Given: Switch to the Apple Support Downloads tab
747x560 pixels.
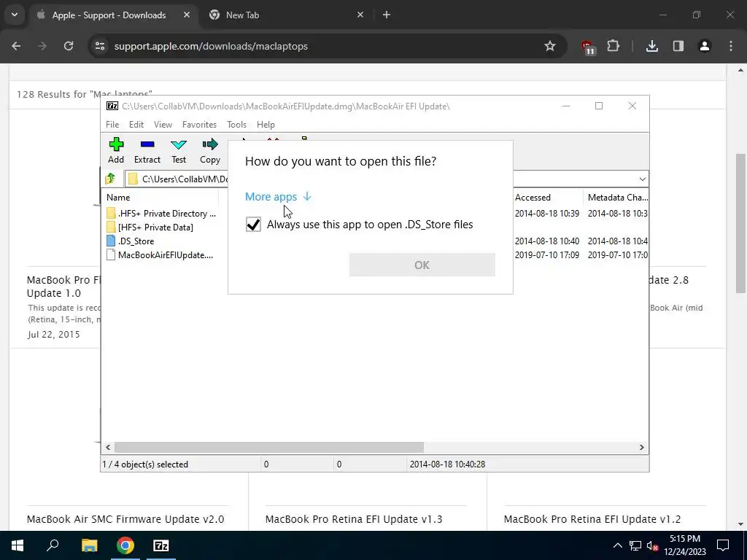Looking at the screenshot, I should [x=109, y=15].
